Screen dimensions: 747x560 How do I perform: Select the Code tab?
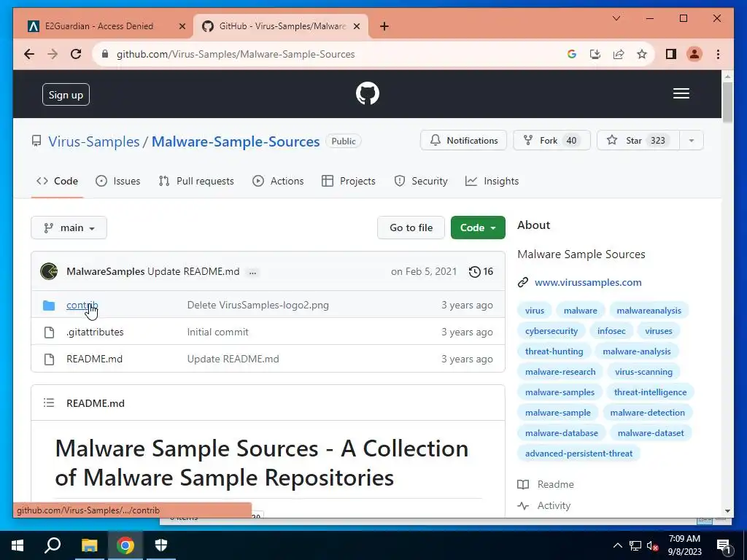(57, 181)
